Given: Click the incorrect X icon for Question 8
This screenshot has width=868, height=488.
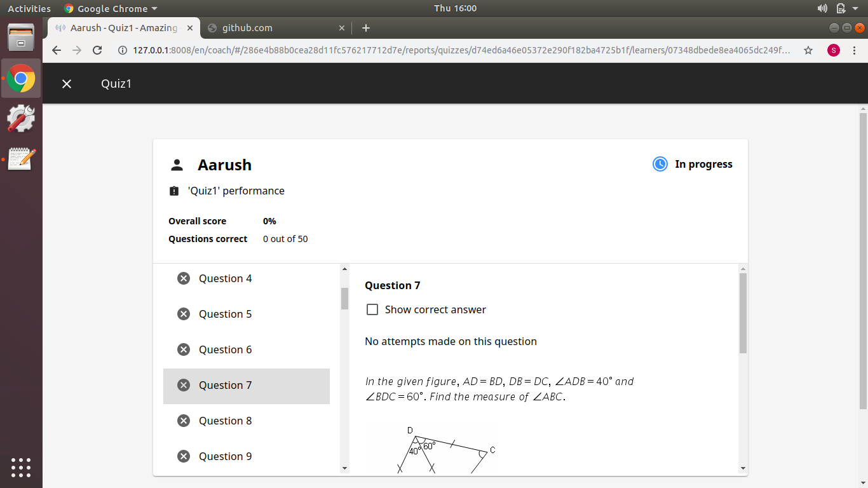Looking at the screenshot, I should [x=184, y=421].
